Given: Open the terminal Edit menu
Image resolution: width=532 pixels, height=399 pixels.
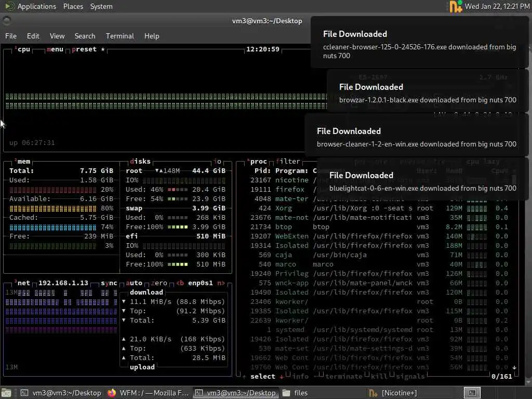Looking at the screenshot, I should pyautogui.click(x=33, y=36).
